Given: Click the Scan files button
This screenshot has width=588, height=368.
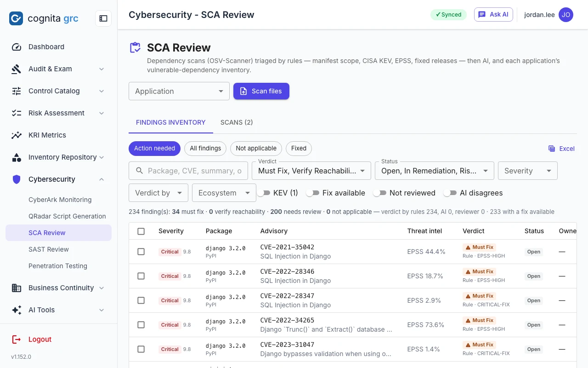Looking at the screenshot, I should (x=261, y=91).
